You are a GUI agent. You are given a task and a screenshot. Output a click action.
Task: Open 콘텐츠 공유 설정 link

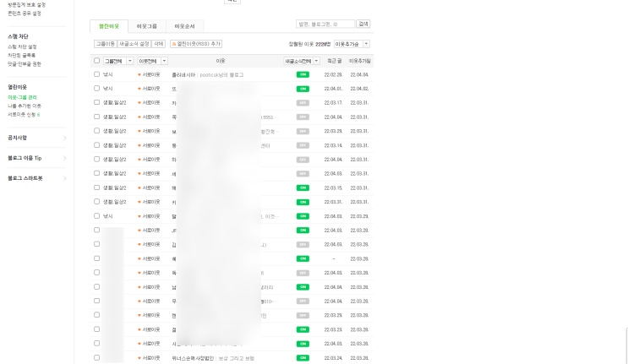coord(25,14)
